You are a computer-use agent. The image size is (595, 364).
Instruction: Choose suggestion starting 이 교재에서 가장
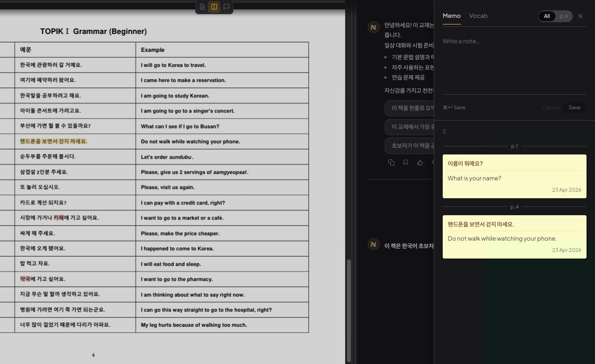coord(409,127)
